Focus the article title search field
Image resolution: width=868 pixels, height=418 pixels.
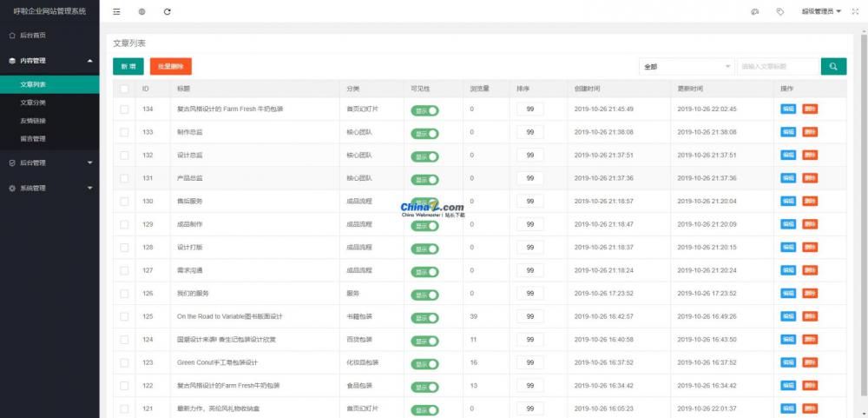(x=778, y=67)
